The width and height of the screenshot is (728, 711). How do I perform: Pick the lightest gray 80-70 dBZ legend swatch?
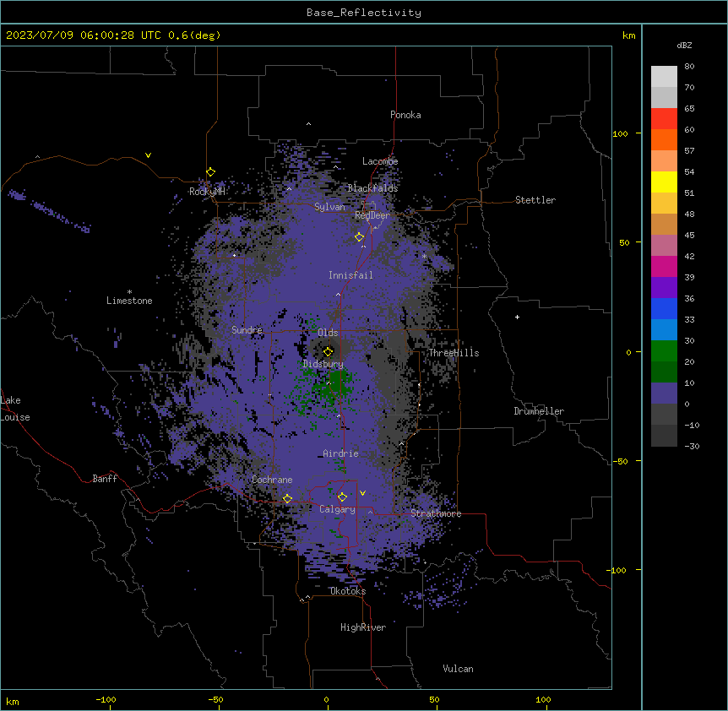(x=664, y=77)
